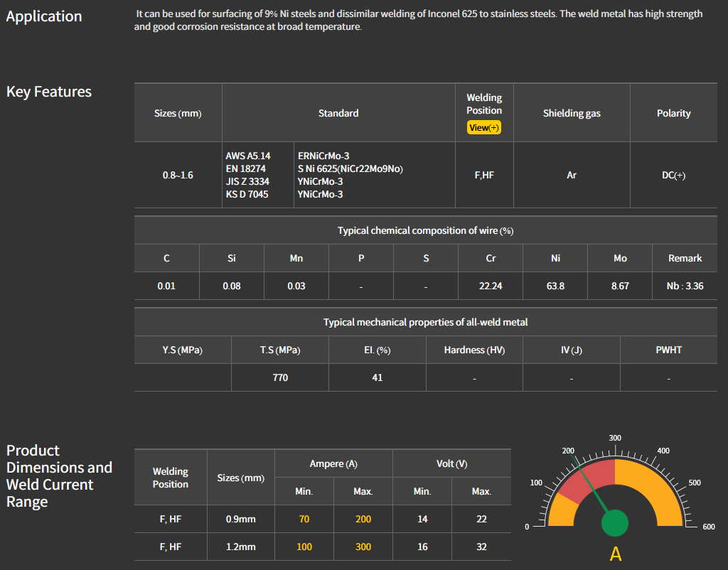Select the ERNiCrMo-3 standard text
728x570 pixels.
tap(323, 156)
